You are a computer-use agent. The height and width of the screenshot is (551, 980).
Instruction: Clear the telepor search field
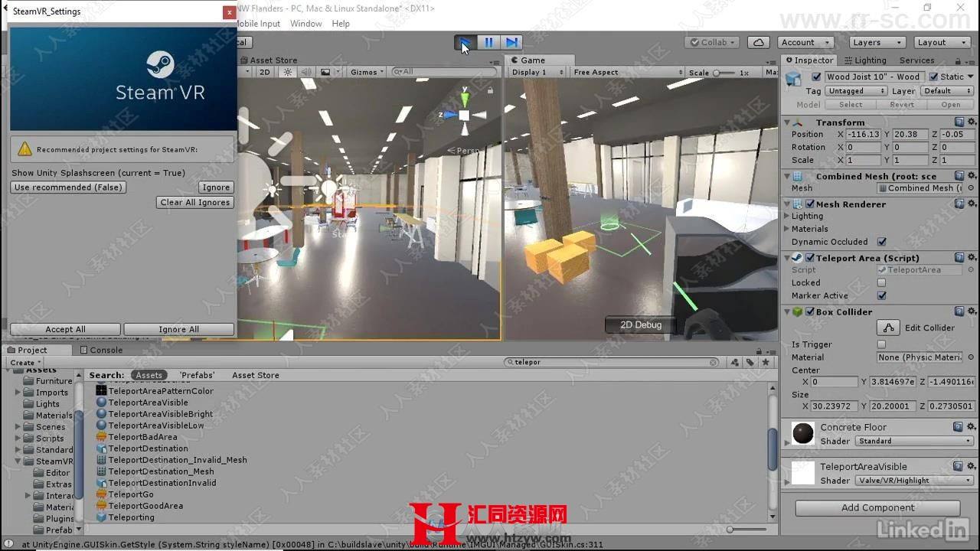(714, 363)
